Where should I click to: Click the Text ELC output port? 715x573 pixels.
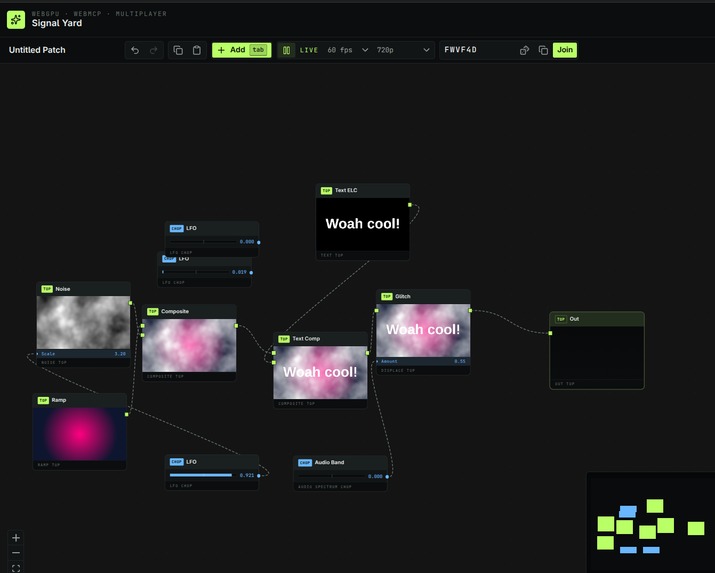click(409, 205)
